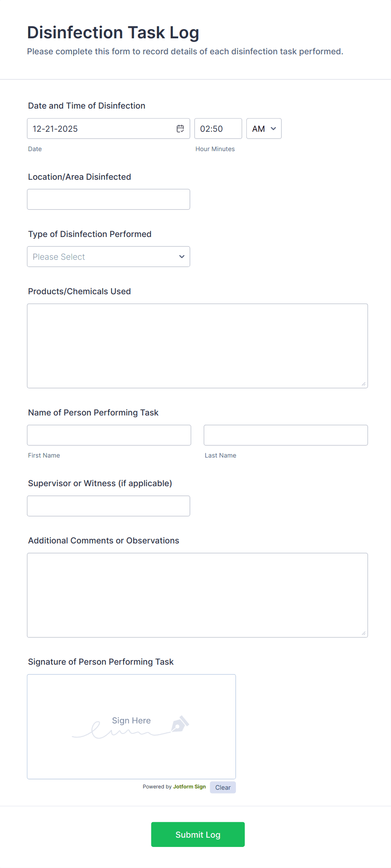Click inside the Date field
The width and height of the screenshot is (391, 868).
click(101, 128)
